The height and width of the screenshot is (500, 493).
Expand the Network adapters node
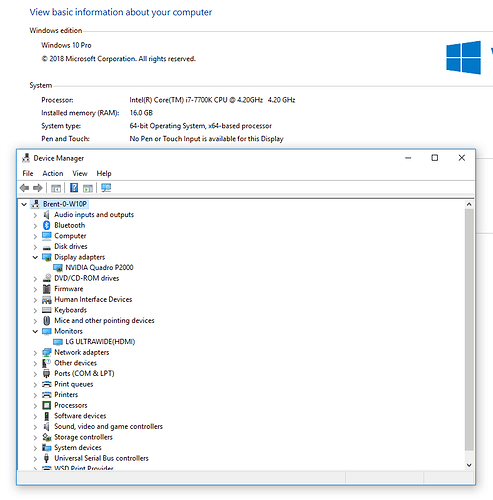[x=35, y=353]
